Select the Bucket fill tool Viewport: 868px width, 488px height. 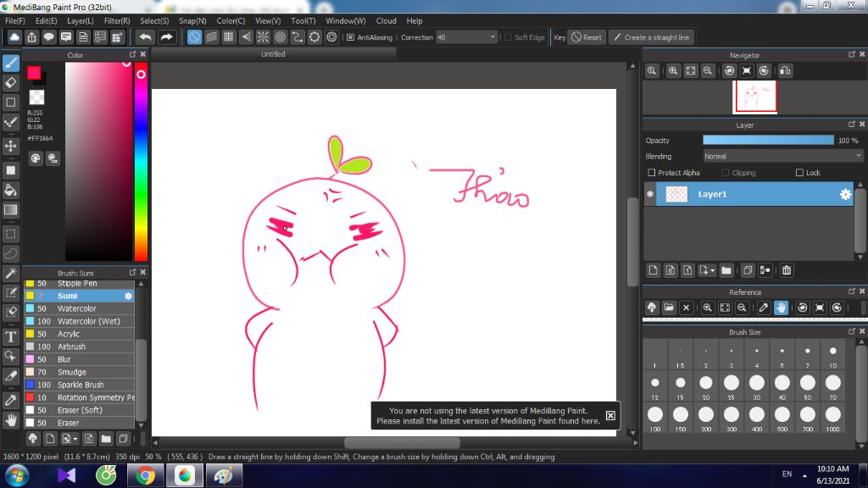click(x=11, y=191)
